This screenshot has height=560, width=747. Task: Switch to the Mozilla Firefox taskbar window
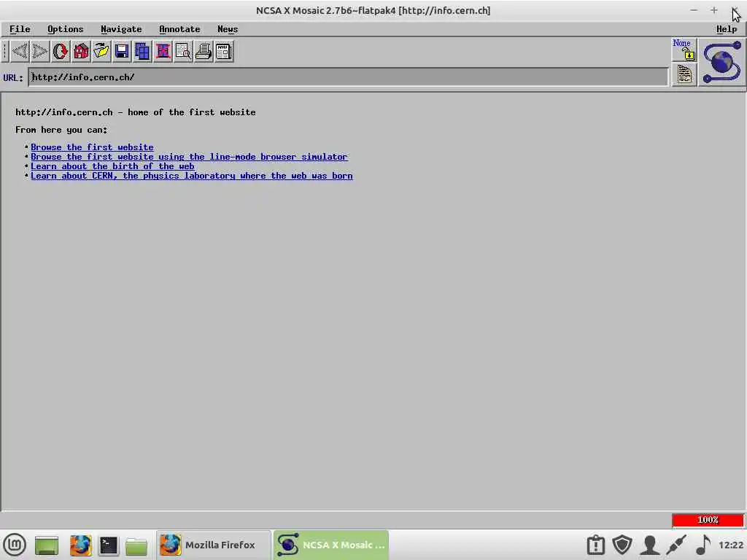(214, 545)
